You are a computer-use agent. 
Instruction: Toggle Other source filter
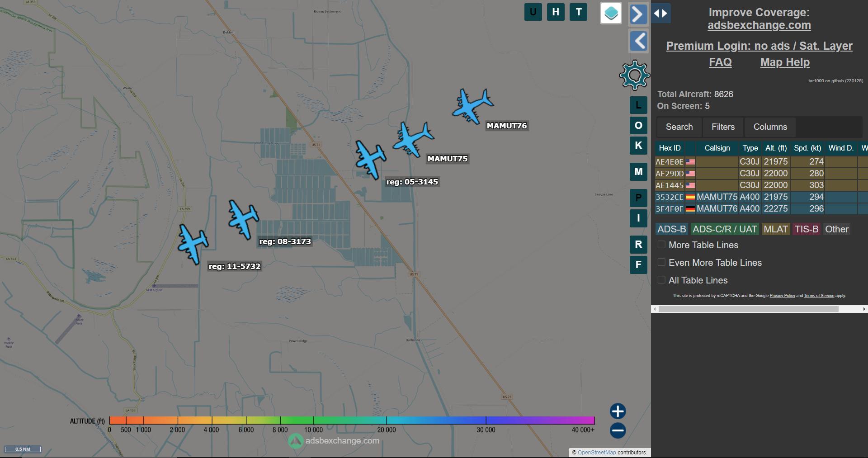click(x=837, y=229)
